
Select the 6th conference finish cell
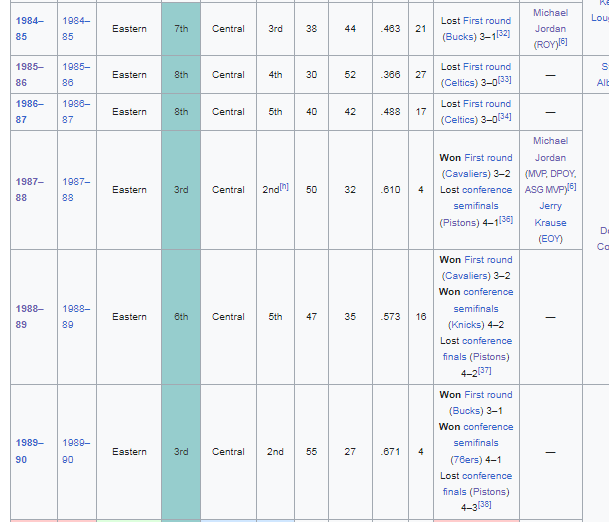[x=181, y=317]
